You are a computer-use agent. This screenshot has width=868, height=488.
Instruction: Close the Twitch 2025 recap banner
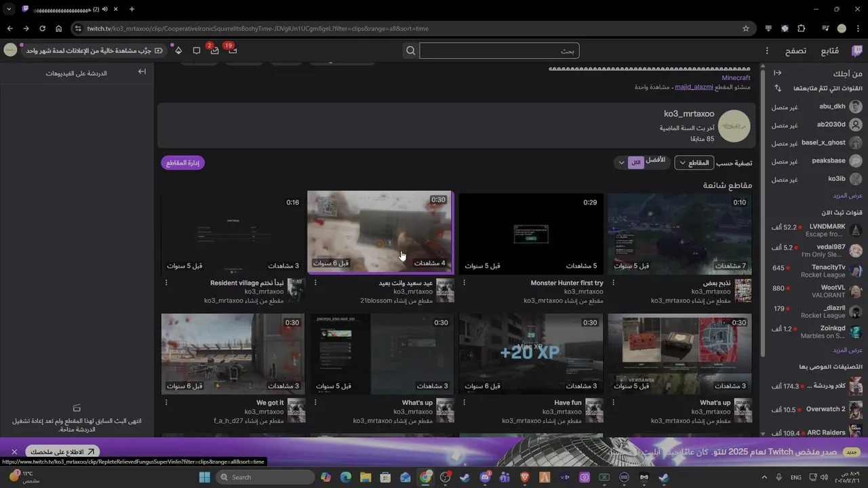point(14,451)
